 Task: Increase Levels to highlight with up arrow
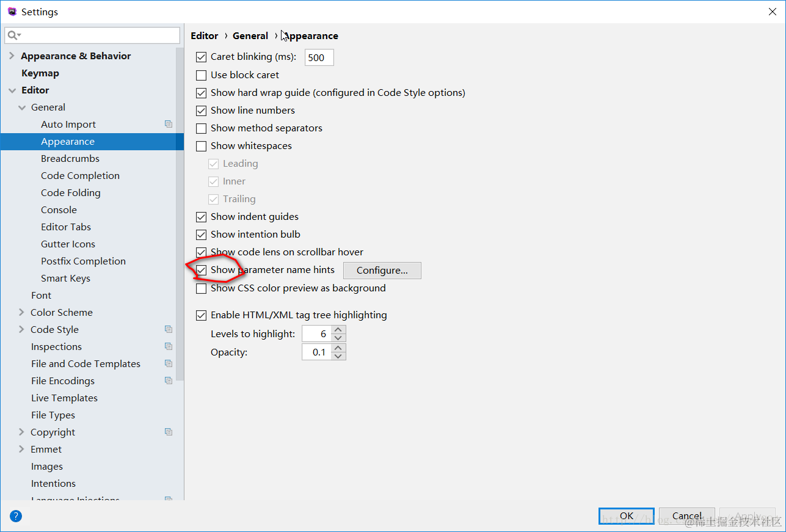point(339,330)
